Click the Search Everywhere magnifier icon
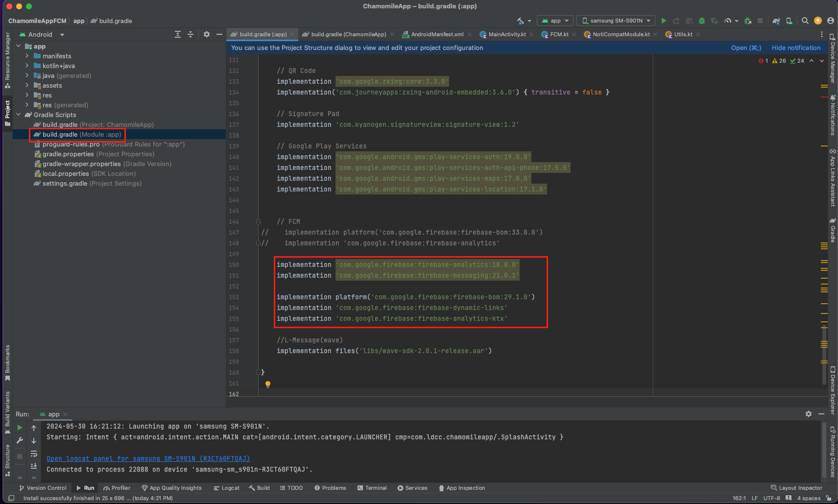 (805, 21)
